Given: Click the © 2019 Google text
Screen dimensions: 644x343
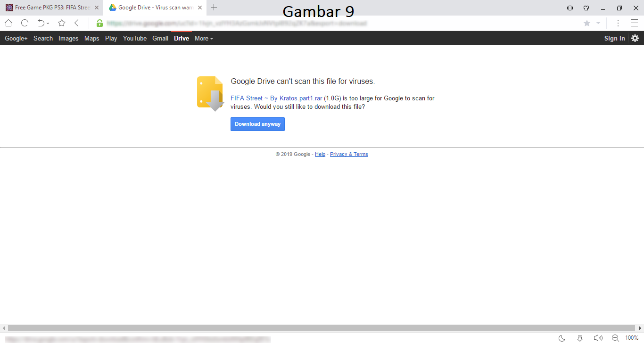Looking at the screenshot, I should point(293,155).
